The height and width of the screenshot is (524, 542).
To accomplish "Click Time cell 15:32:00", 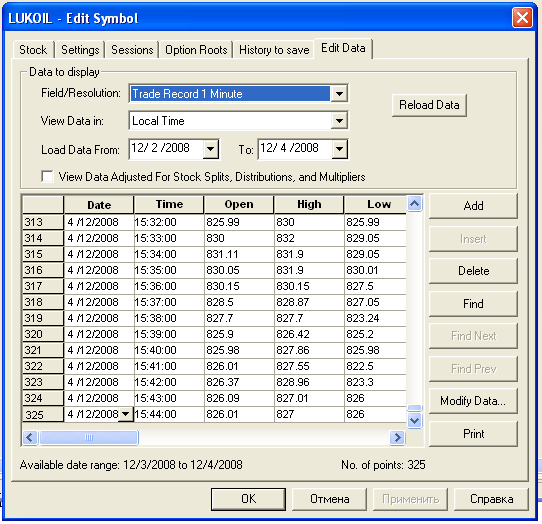I will (x=169, y=222).
